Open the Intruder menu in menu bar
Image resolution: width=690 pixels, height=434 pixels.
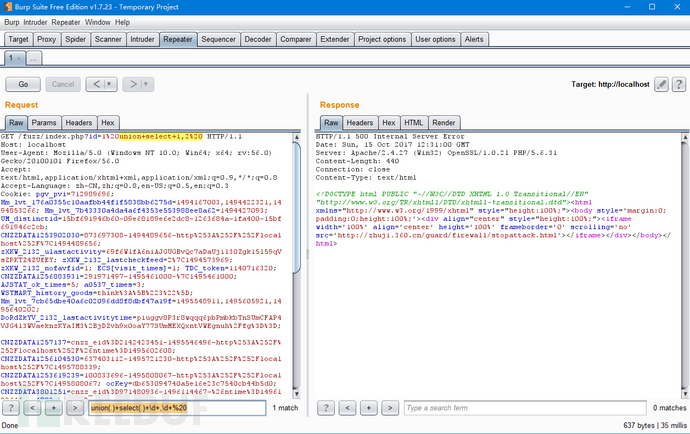click(35, 22)
